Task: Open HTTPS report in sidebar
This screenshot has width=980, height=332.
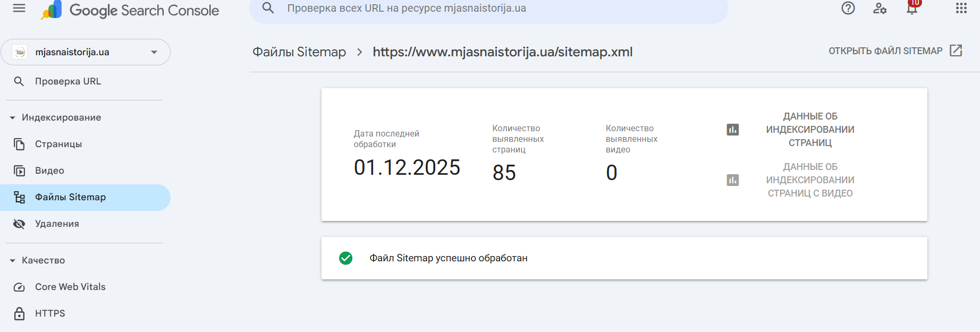Action: 50,313
